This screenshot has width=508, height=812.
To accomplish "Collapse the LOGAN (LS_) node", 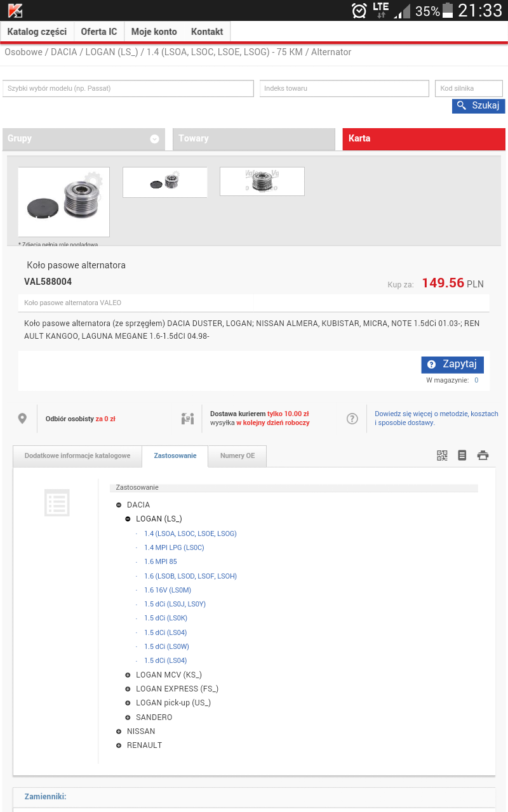I will 128,519.
